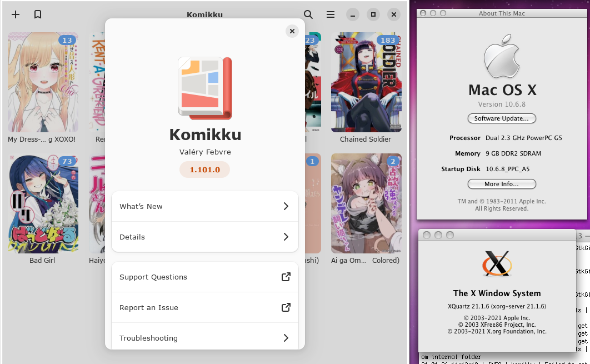Click the Komikku app logo
The height and width of the screenshot is (364, 590).
pos(204,88)
